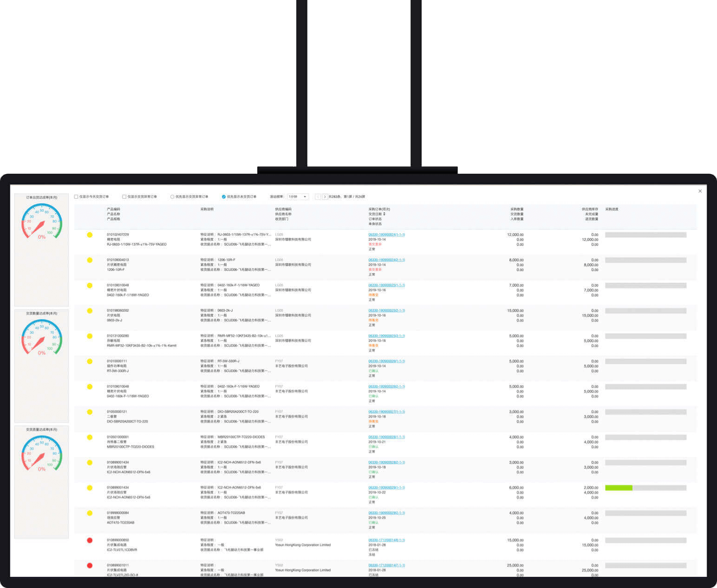This screenshot has height=588, width=717.
Task: Click the 交货质量达成率(本月) gauge
Action: tap(42, 454)
